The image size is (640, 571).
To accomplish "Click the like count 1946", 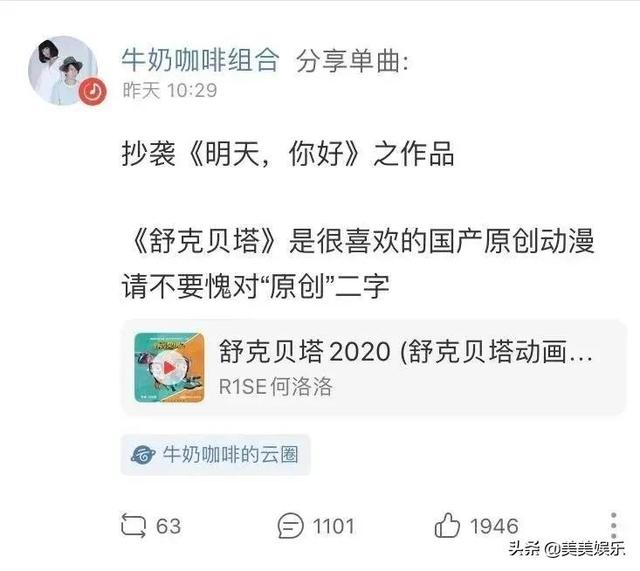I will (x=494, y=526).
